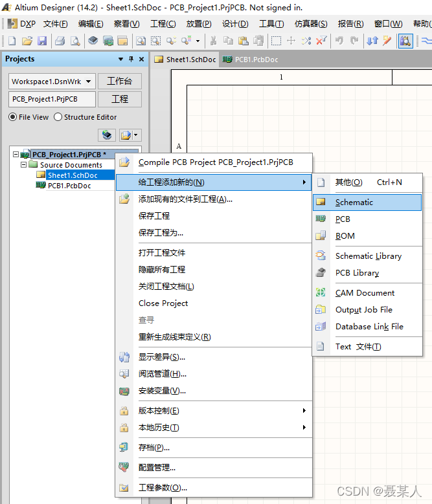
Task: Click the Save floppy disk icon
Action: [42, 41]
